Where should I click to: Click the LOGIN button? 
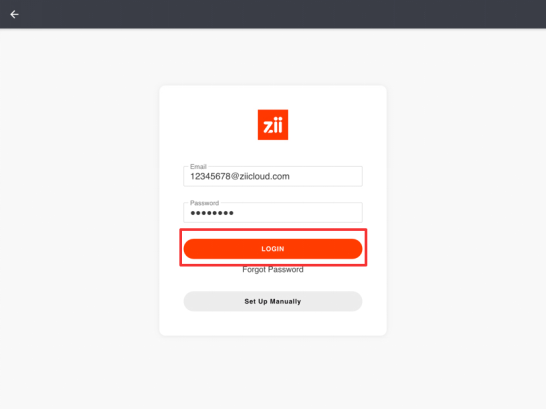point(273,249)
